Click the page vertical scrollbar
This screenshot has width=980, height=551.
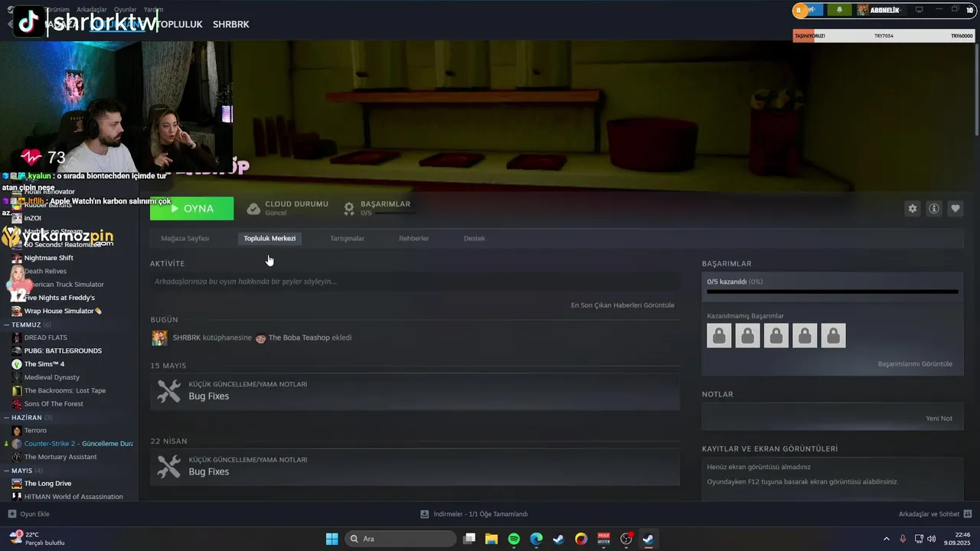(x=976, y=92)
